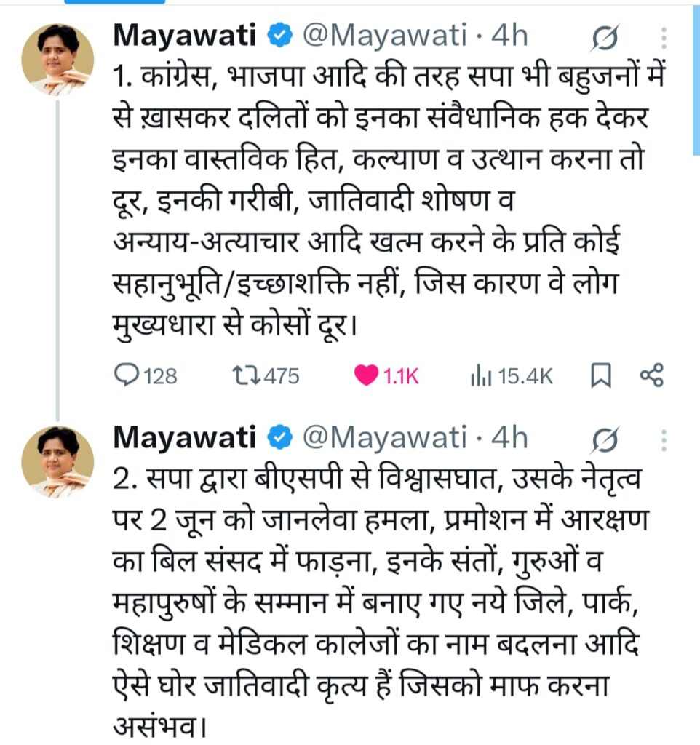Open more options menu on second tweet
The image size is (700, 745).
(662, 438)
